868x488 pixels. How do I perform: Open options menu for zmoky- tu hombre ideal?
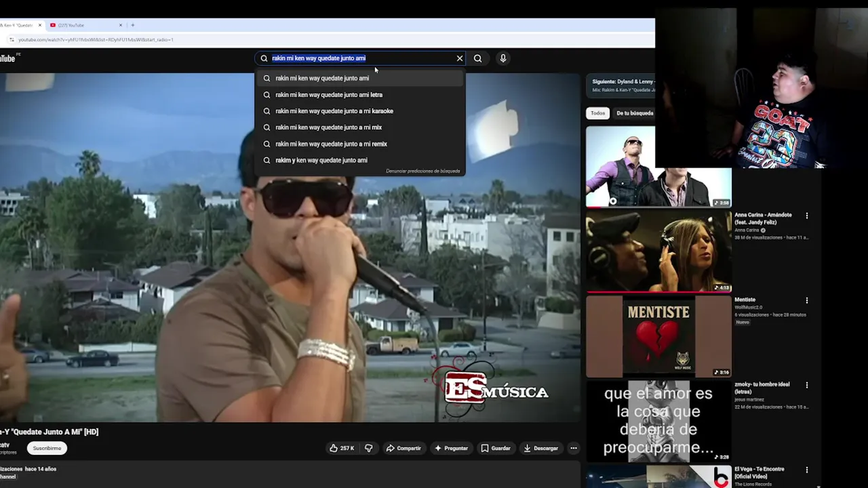point(806,385)
